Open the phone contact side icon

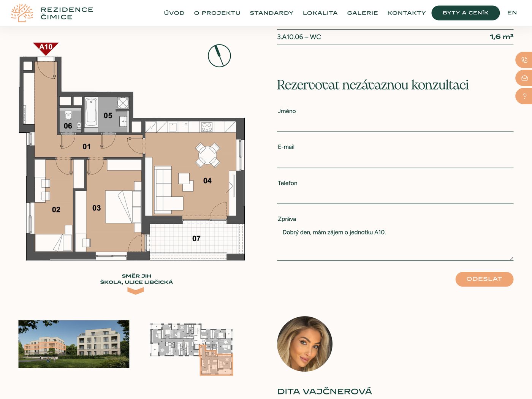point(524,60)
